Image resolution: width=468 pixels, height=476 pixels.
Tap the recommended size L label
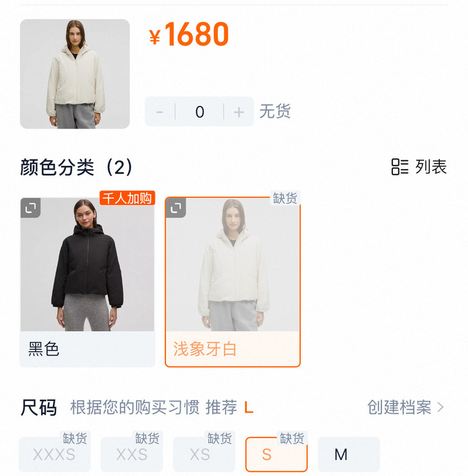click(249, 407)
